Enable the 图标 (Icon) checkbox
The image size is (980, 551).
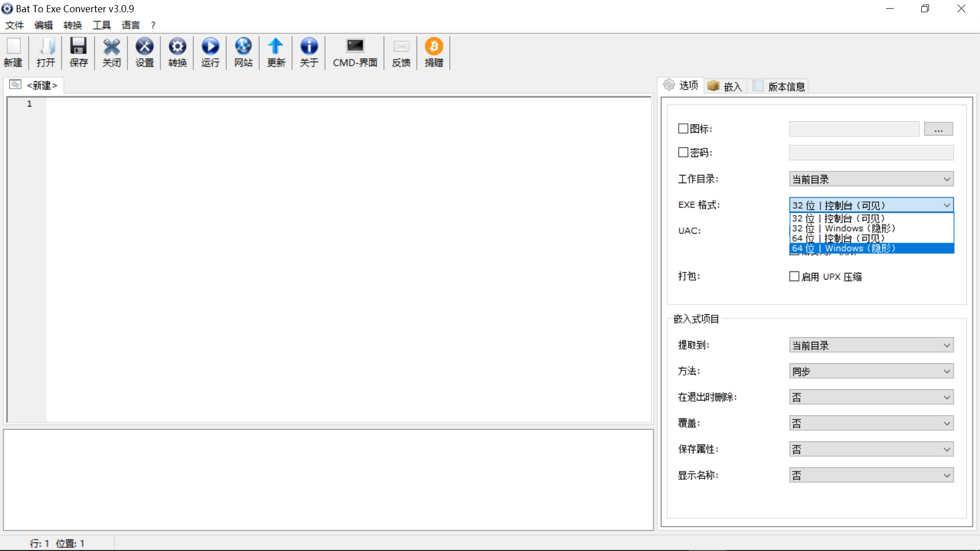[683, 129]
